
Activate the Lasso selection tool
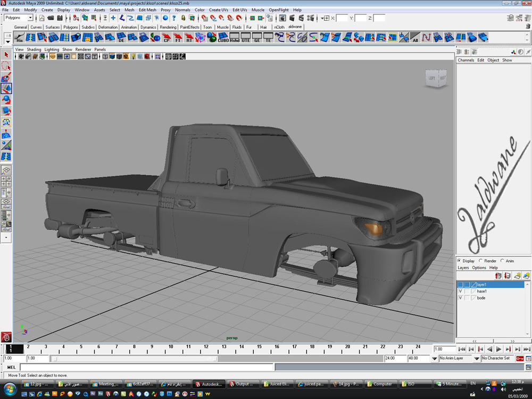coord(6,66)
